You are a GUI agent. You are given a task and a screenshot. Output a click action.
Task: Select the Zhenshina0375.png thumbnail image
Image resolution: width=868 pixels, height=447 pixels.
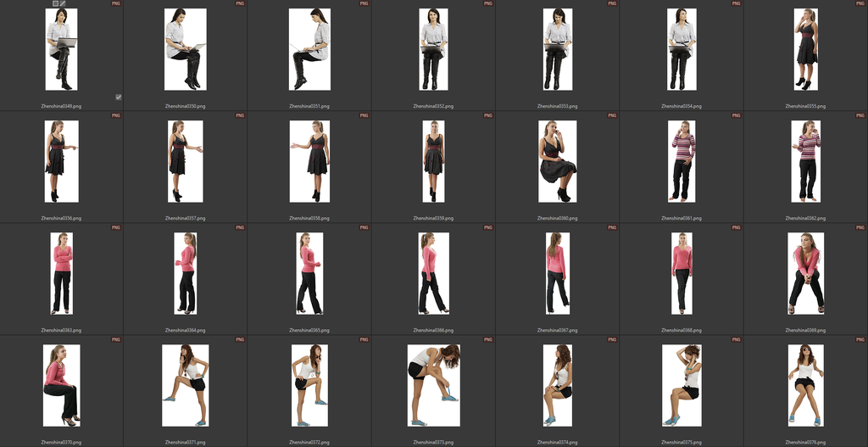[682, 385]
